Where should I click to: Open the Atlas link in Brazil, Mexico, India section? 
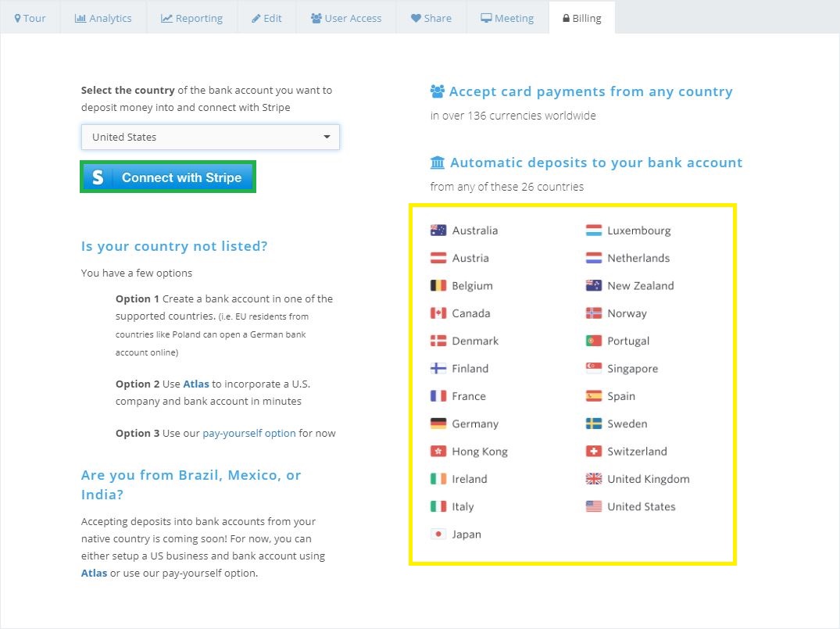95,573
